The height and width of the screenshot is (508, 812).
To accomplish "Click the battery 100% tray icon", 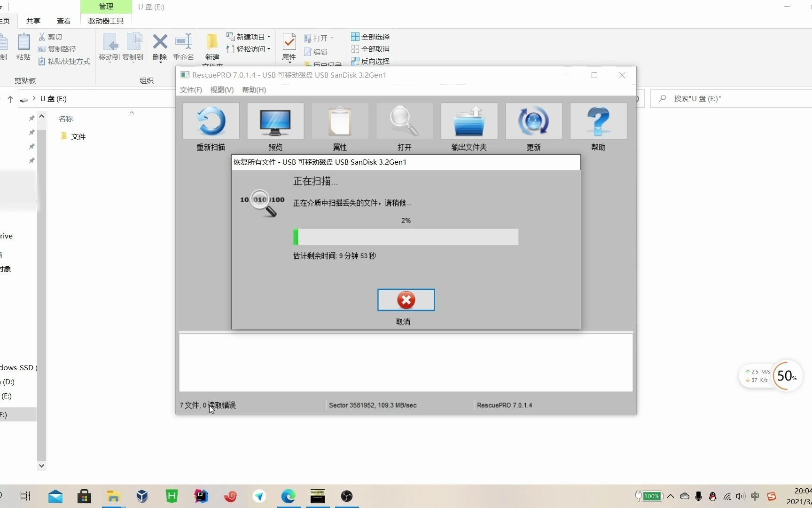I will coord(648,496).
